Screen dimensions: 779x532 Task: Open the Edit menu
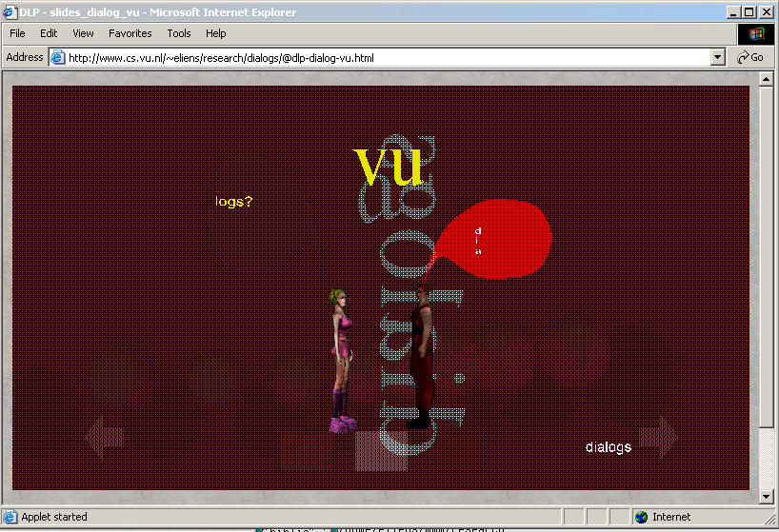tap(49, 33)
